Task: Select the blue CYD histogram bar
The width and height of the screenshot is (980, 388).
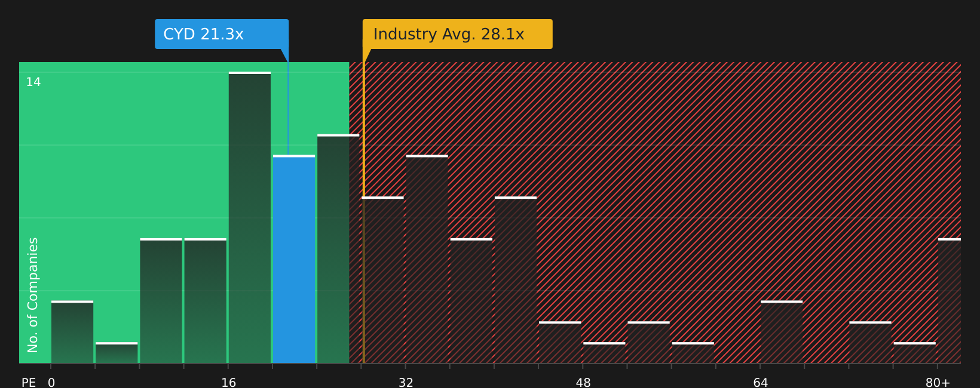Action: (294, 259)
